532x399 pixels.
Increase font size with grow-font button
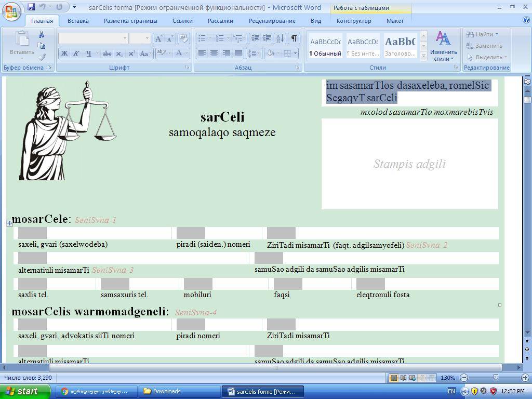click(158, 38)
